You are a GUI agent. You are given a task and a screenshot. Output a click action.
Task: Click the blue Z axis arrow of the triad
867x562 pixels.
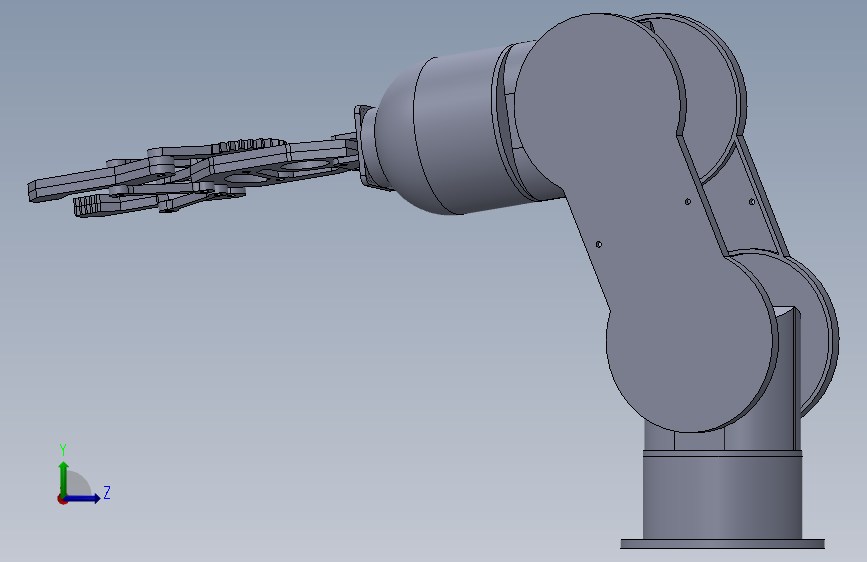pyautogui.click(x=83, y=498)
